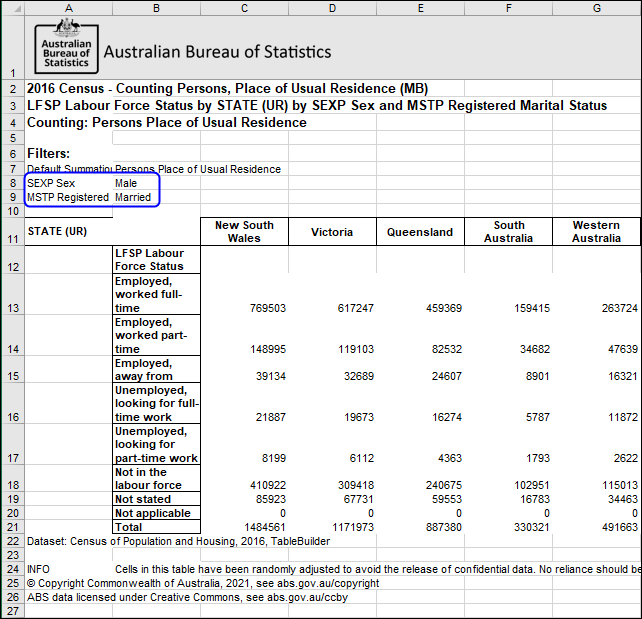Select column F header

[509, 8]
